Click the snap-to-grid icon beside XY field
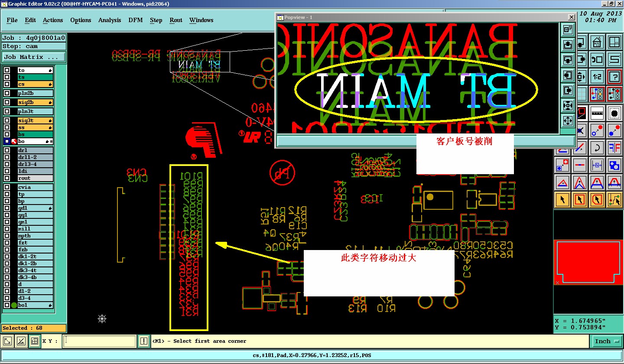This screenshot has height=364, width=624. tap(35, 341)
